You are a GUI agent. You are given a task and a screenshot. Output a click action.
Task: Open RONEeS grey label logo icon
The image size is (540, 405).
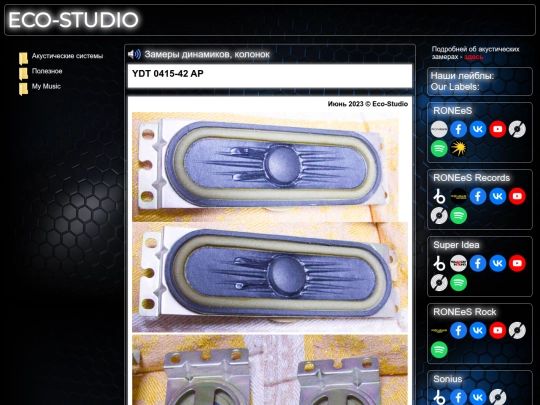[x=439, y=129]
